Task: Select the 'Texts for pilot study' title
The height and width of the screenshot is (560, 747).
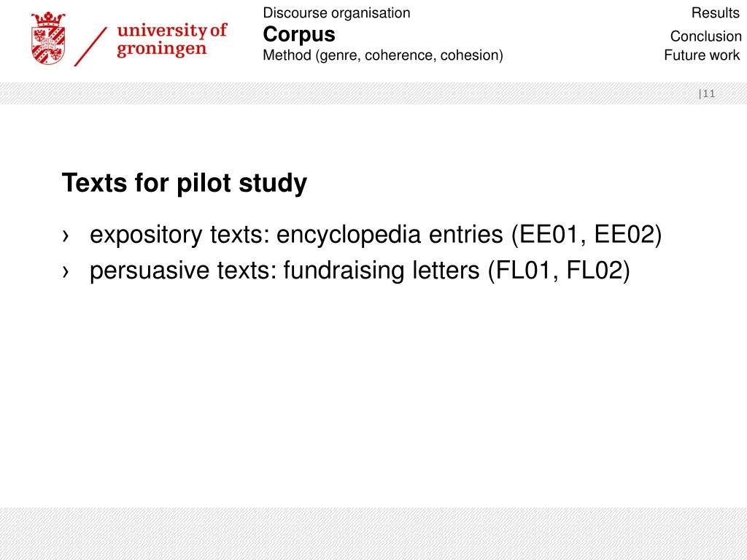Action: (185, 183)
